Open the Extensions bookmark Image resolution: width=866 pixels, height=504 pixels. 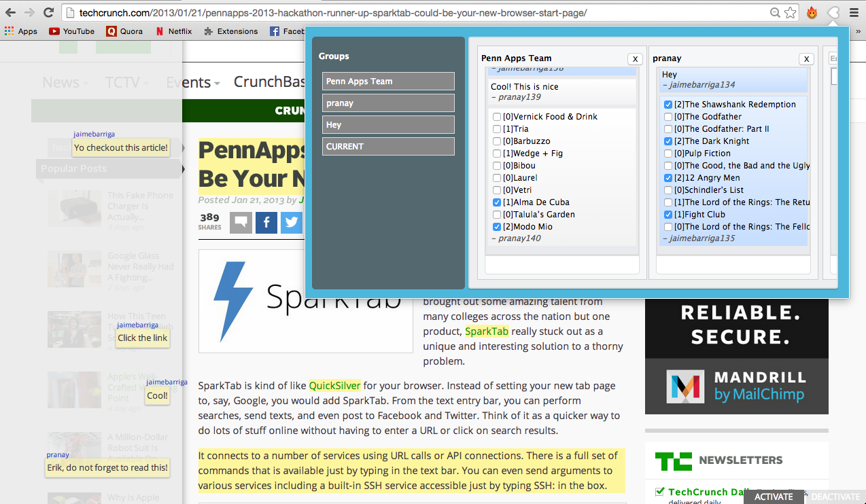pos(230,31)
